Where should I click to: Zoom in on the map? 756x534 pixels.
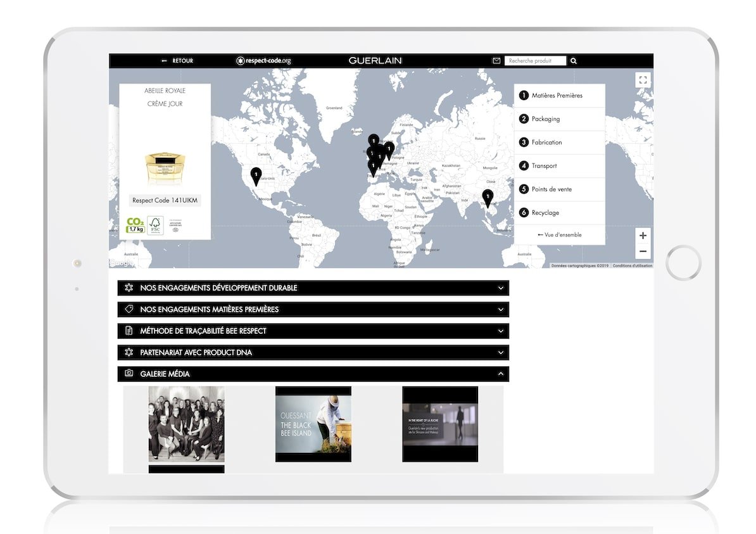point(643,236)
